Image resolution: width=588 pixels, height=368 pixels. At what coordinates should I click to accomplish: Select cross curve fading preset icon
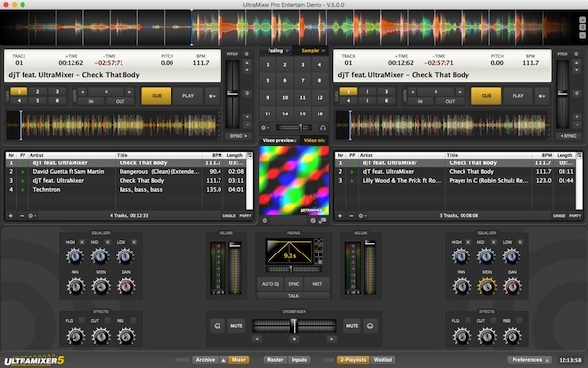(318, 241)
